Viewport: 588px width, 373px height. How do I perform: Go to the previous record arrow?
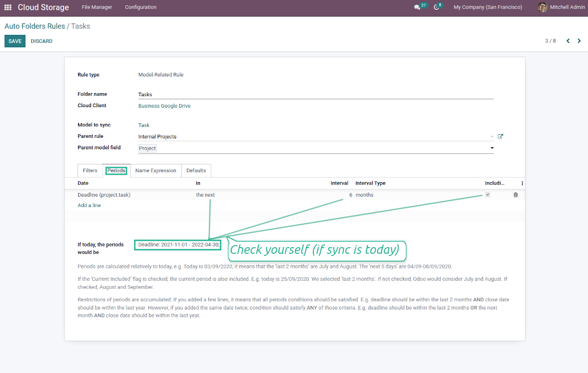tap(568, 41)
